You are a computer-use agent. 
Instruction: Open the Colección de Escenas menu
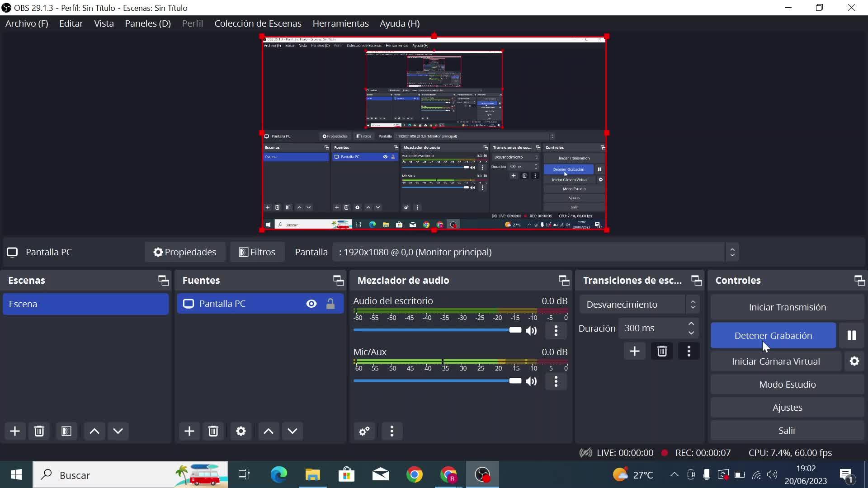point(258,23)
